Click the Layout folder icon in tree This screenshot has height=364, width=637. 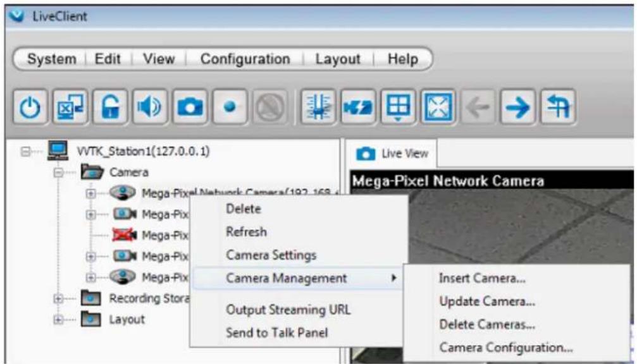tap(90, 319)
